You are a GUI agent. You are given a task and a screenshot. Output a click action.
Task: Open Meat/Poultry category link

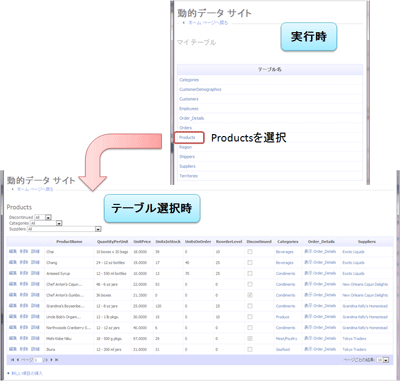point(287,339)
